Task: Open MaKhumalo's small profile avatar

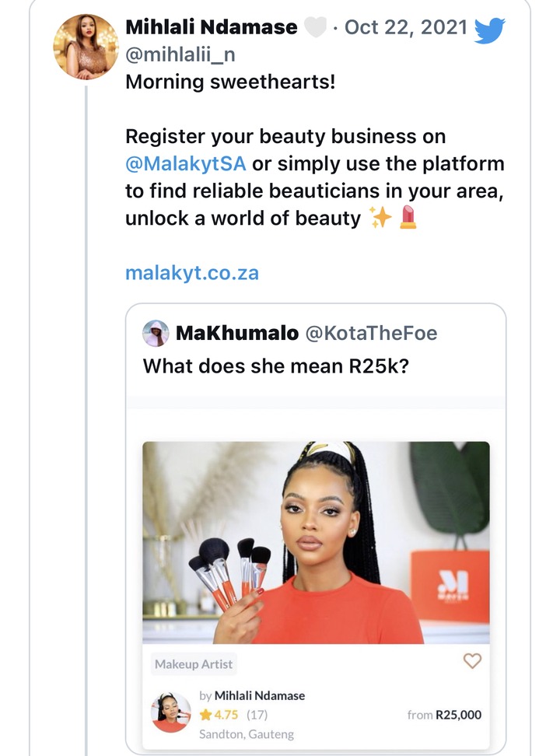Action: click(156, 333)
